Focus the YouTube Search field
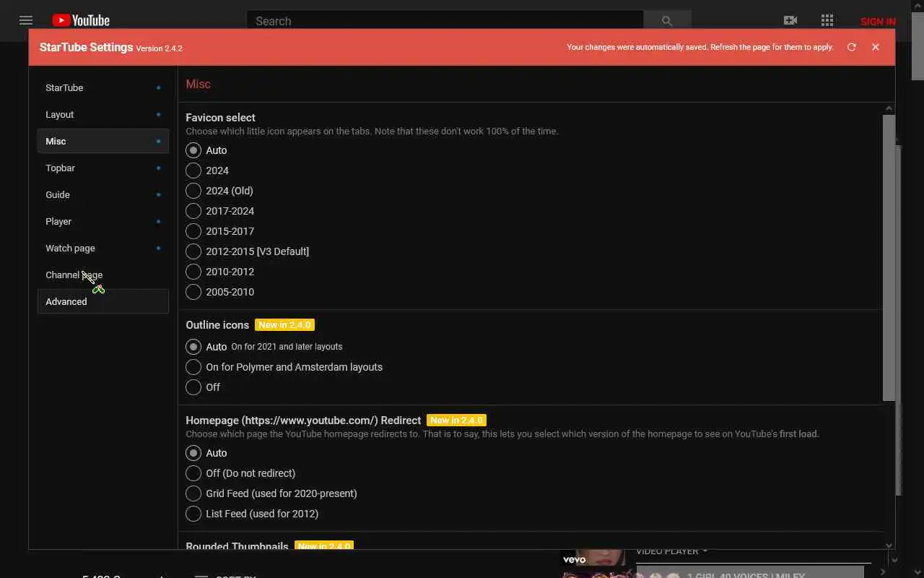 pos(445,21)
